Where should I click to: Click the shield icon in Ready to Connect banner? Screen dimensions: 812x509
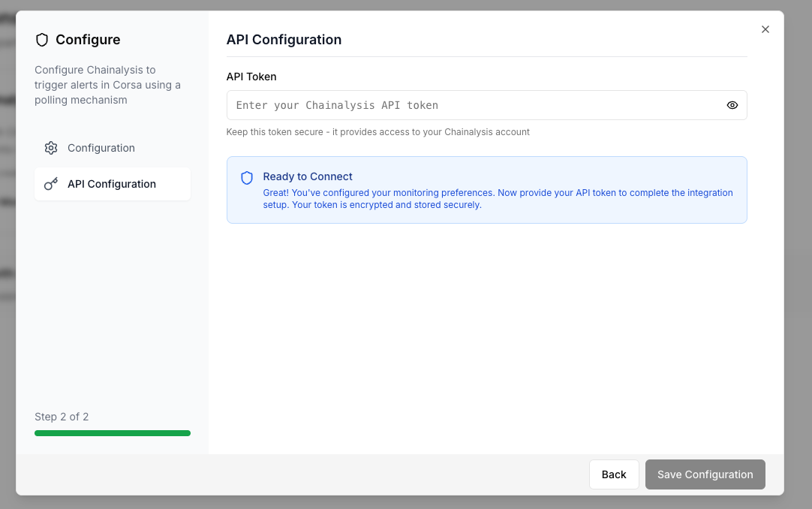(247, 178)
